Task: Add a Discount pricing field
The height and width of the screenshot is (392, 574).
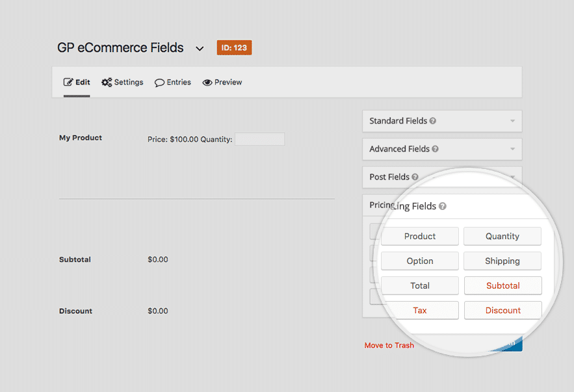Action: [x=503, y=310]
